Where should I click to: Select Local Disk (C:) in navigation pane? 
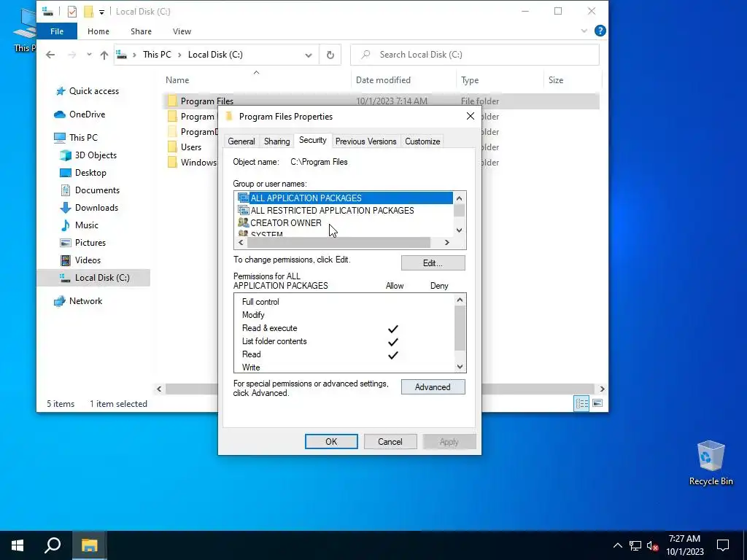[x=94, y=278]
